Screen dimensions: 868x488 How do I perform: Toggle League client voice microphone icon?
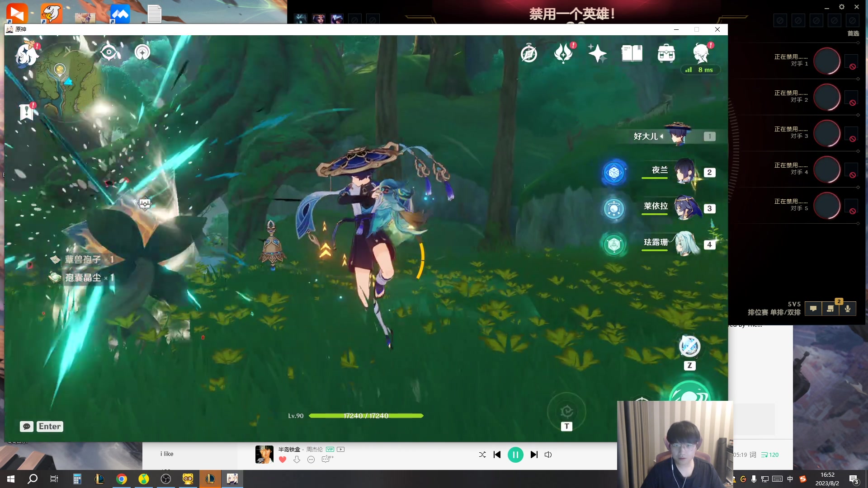pyautogui.click(x=848, y=308)
